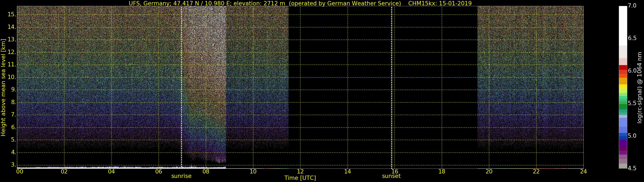
Task: Click the '15.' height axis tick label
Action: coord(12,15)
